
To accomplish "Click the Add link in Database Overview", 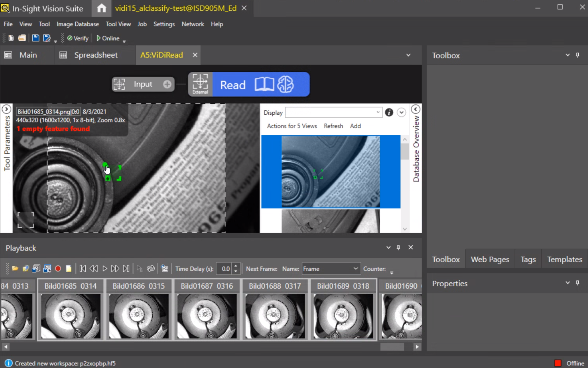I will click(x=355, y=126).
